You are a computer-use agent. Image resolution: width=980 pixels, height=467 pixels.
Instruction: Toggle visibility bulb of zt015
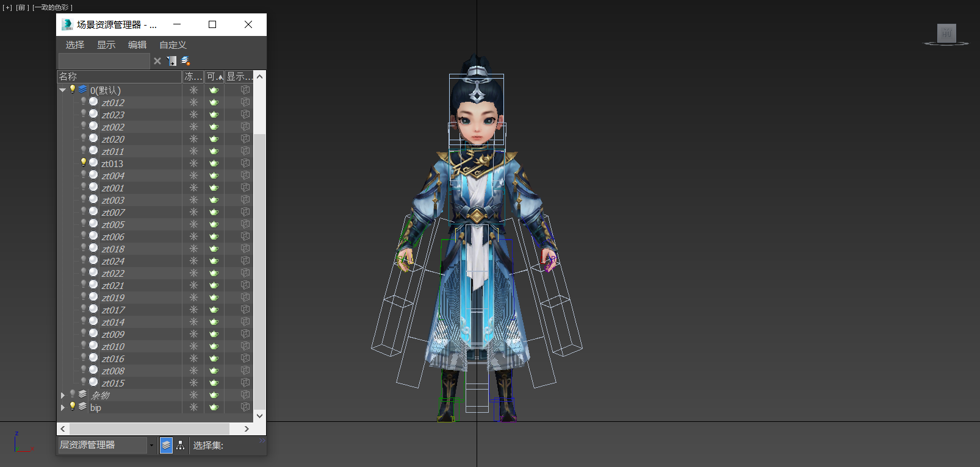point(84,382)
